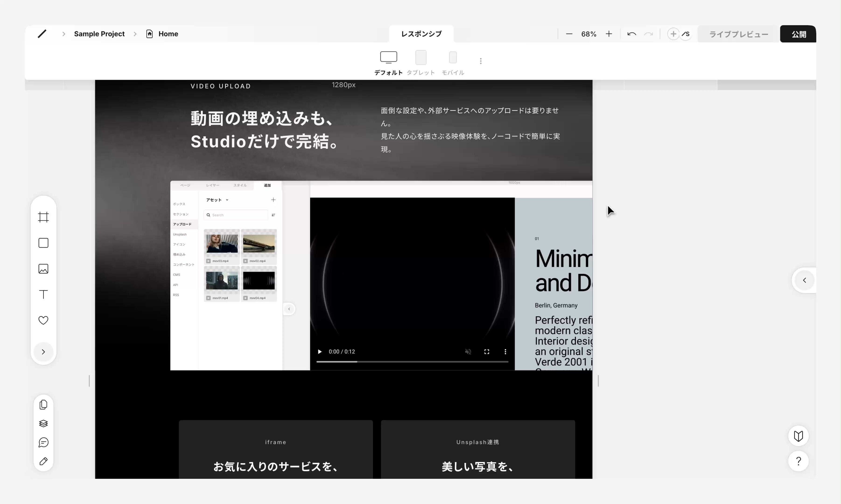Viewport: 841px width, 504px height.
Task: Click the Studio pen logo icon
Action: click(42, 34)
